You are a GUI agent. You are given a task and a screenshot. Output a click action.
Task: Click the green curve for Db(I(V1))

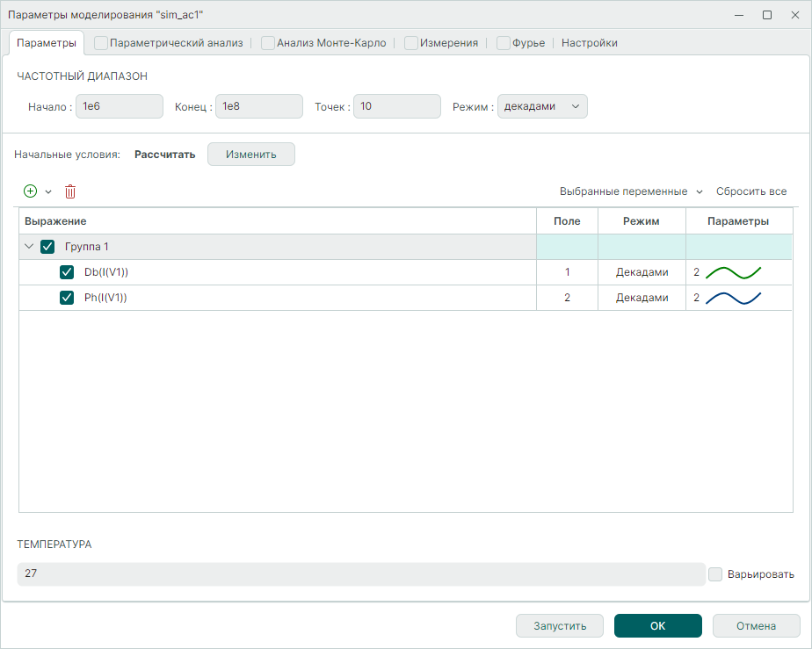(733, 272)
